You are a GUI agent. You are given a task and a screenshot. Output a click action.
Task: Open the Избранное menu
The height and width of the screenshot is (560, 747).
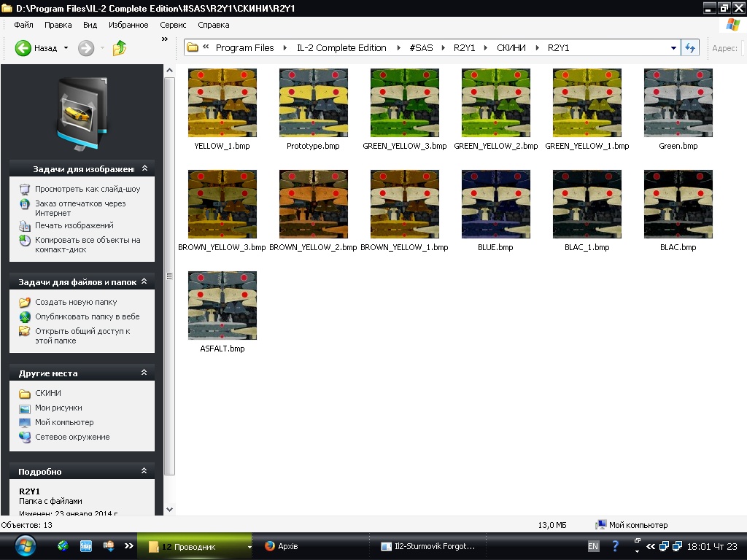[128, 25]
